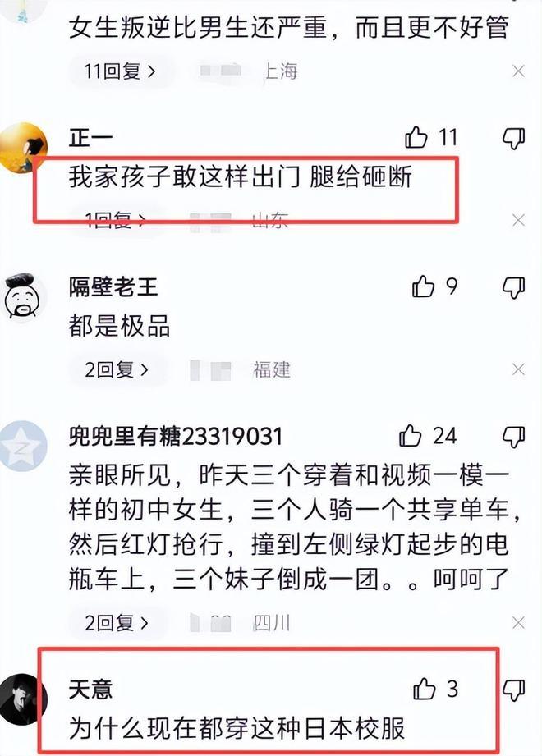This screenshot has width=542, height=756.
Task: Like 天意's comment about school uniforms
Action: (425, 689)
